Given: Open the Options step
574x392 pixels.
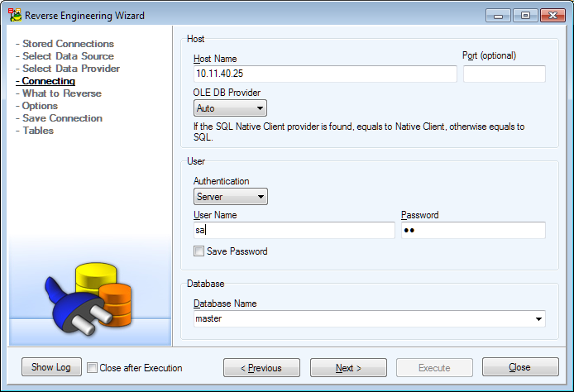Looking at the screenshot, I should point(40,106).
